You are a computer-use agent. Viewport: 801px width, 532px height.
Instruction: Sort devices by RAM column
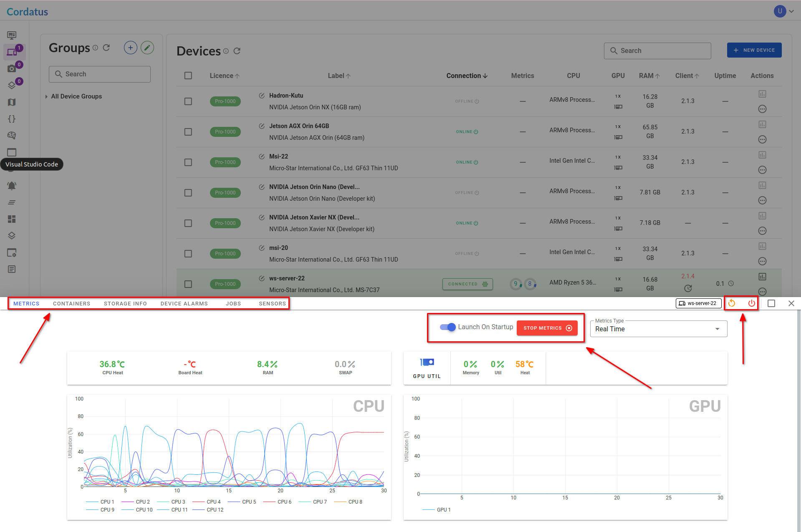click(649, 76)
